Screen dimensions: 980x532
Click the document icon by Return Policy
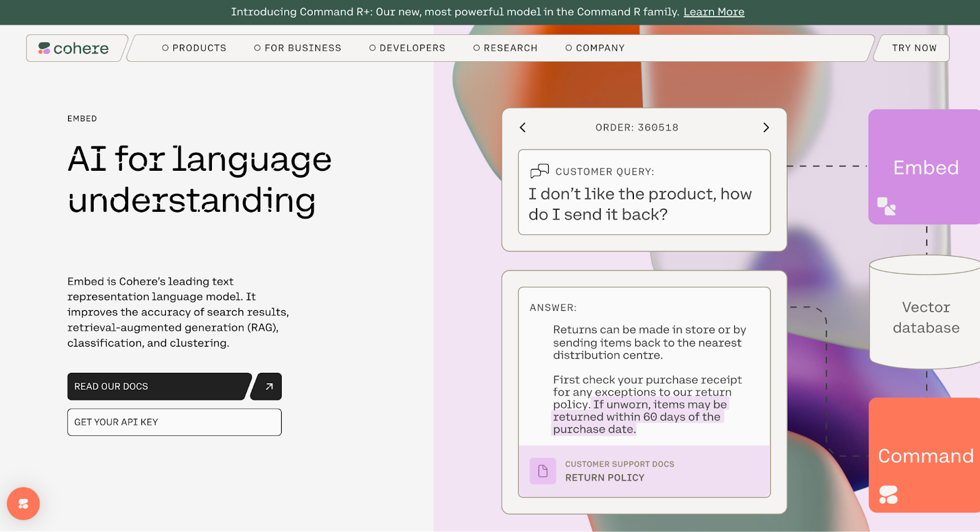pyautogui.click(x=543, y=471)
